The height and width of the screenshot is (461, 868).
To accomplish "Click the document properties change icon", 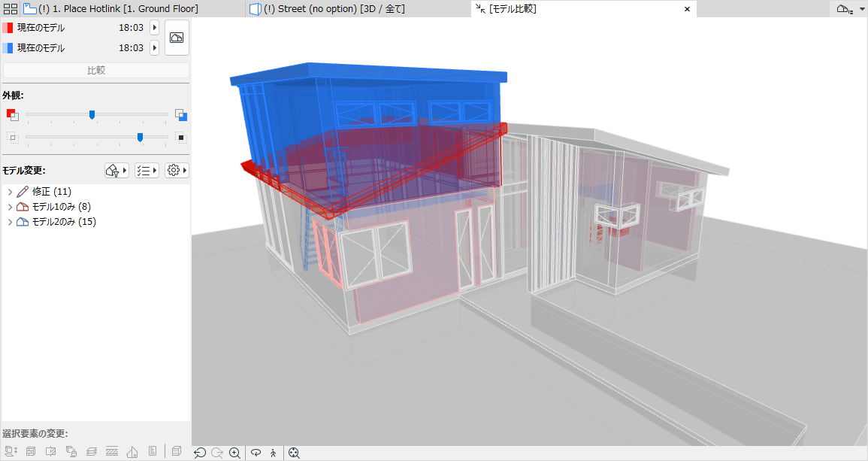I will point(153,451).
